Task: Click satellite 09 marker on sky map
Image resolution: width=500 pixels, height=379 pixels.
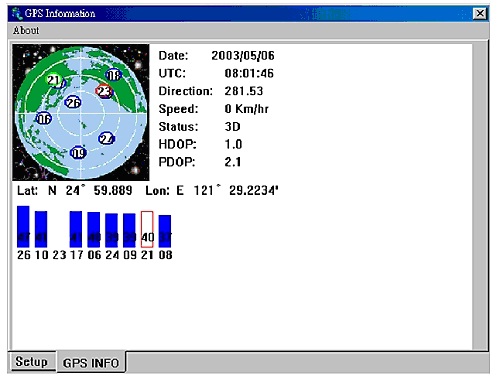Action: (x=78, y=153)
